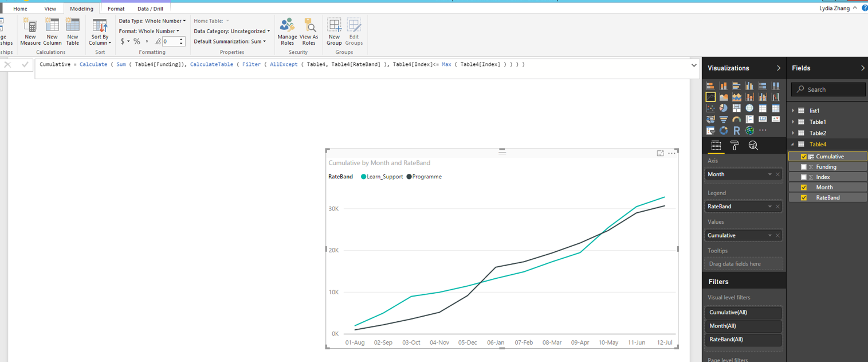Viewport: 868px width, 362px height.
Task: Expand the Table2 node in Fields
Action: point(793,133)
